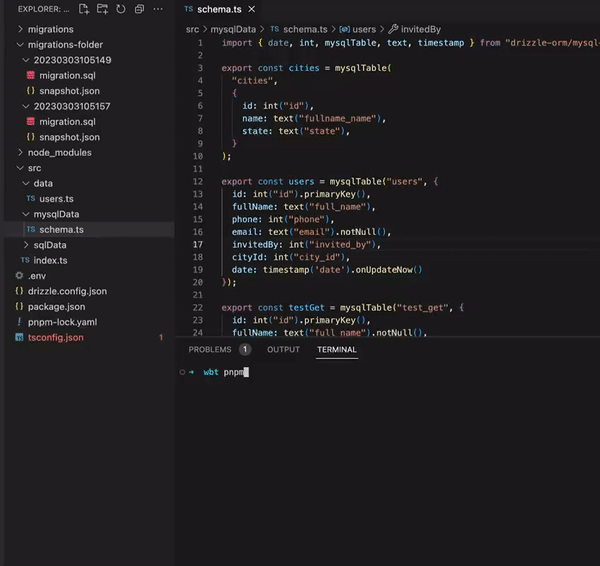Screen dimensions: 600x566
Task: Click the New Folder icon in Explorer
Action: pyautogui.click(x=103, y=9)
